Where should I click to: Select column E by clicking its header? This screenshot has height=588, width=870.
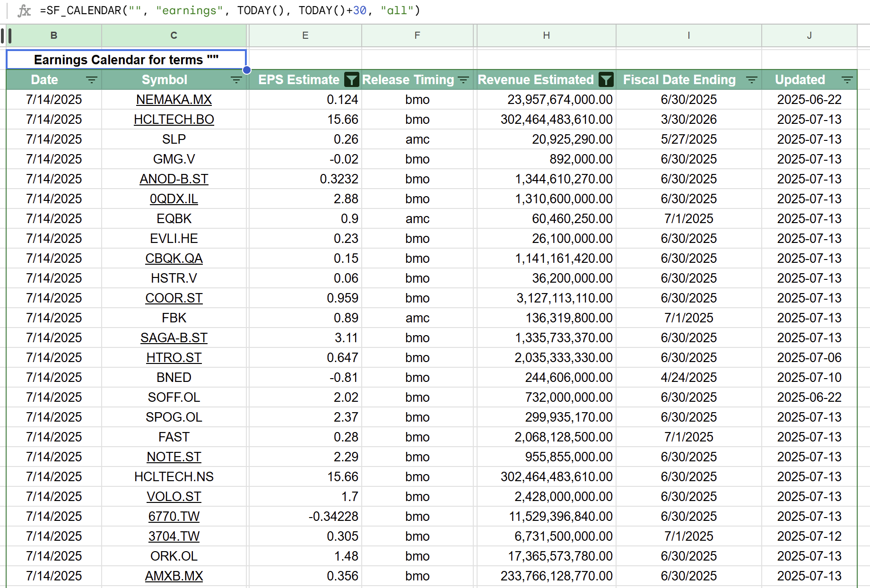(x=305, y=35)
